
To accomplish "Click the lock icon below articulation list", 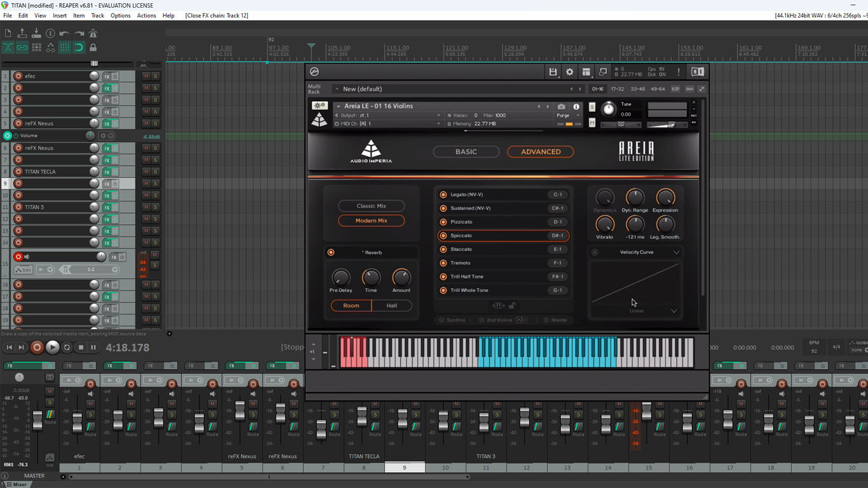I will point(512,306).
